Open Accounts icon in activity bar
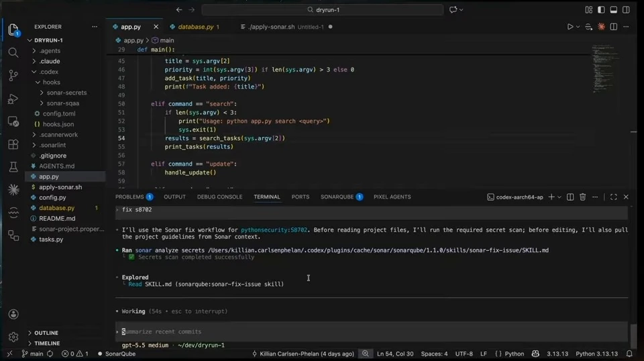 coord(13,314)
